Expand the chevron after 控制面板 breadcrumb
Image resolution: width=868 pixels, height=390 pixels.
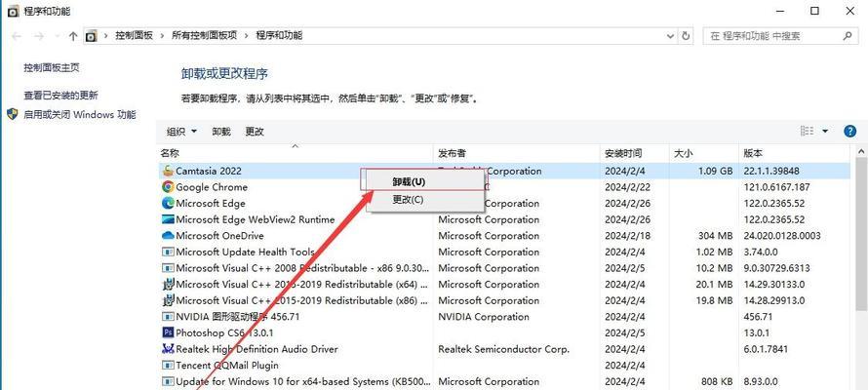pyautogui.click(x=162, y=35)
